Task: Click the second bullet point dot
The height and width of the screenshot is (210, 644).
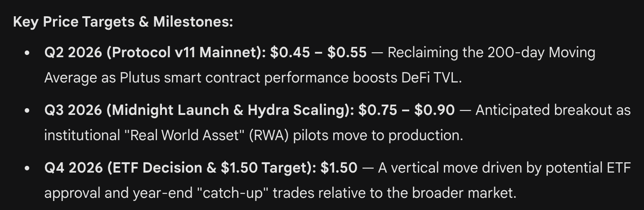Action: 28,110
